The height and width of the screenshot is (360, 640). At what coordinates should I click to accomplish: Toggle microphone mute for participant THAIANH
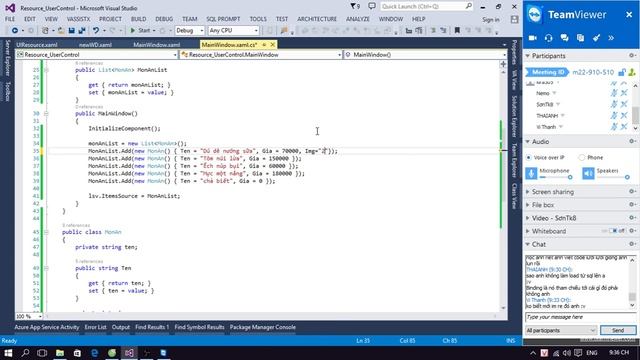614,116
